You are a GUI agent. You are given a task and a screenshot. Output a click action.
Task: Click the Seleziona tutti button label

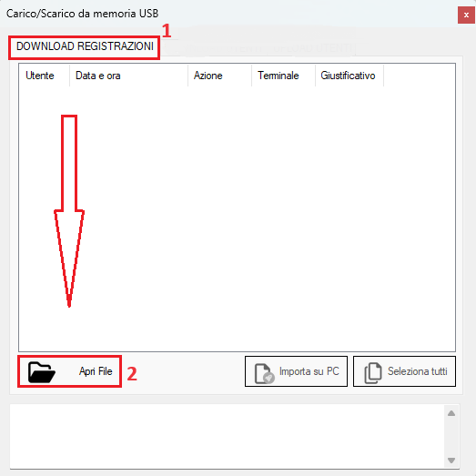click(418, 371)
